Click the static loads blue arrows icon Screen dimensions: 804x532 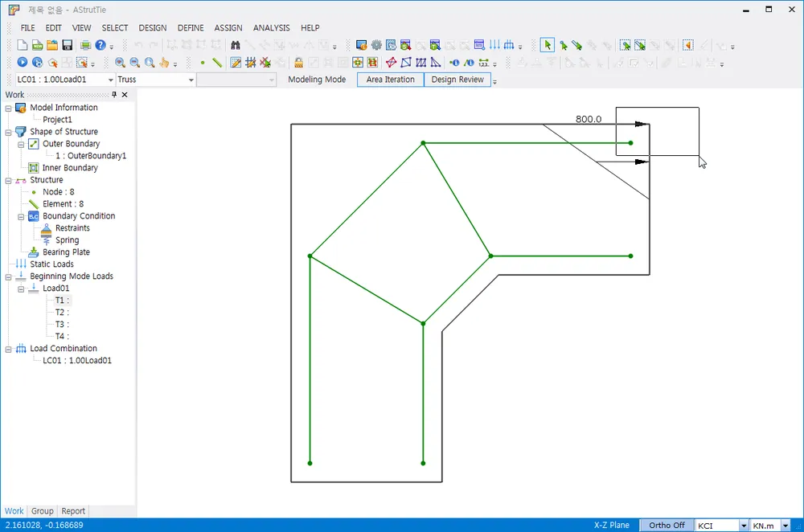pyautogui.click(x=494, y=46)
